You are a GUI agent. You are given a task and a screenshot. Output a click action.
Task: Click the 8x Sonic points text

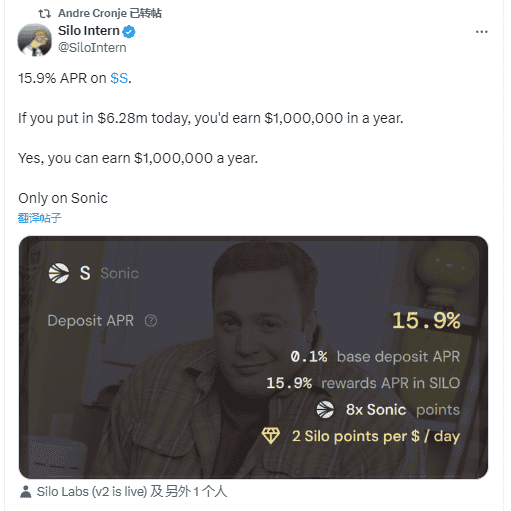pyautogui.click(x=403, y=410)
